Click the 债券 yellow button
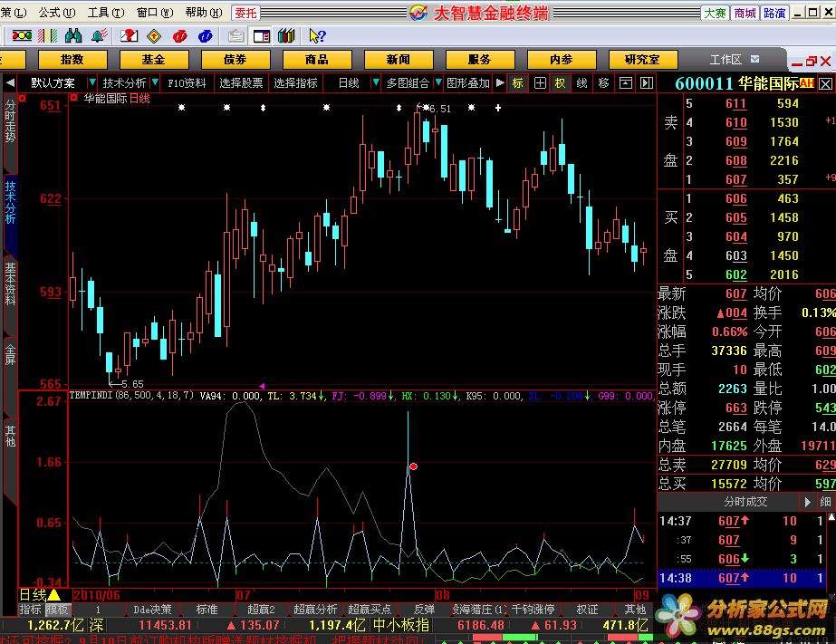The width and height of the screenshot is (836, 644). click(x=235, y=60)
